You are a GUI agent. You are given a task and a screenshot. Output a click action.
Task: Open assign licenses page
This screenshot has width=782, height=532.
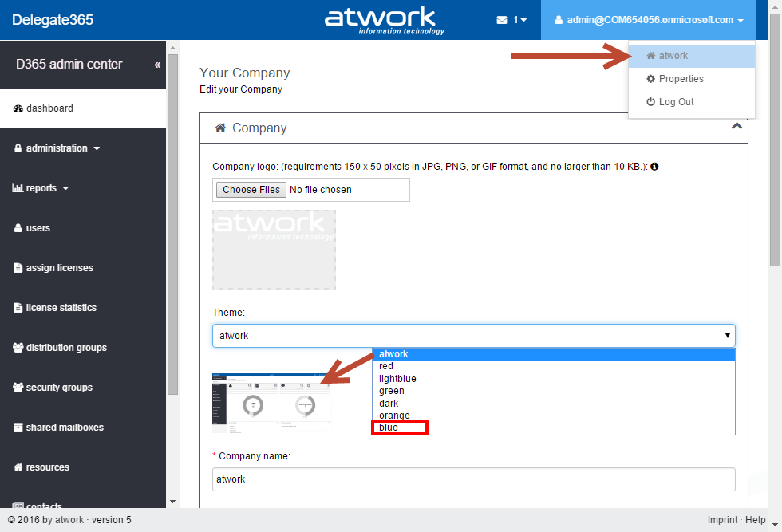83,268
